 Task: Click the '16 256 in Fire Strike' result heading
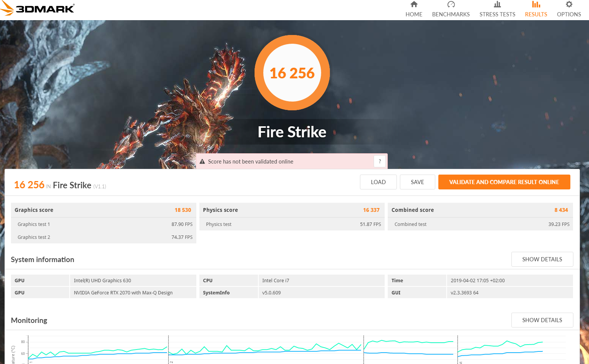tap(60, 185)
